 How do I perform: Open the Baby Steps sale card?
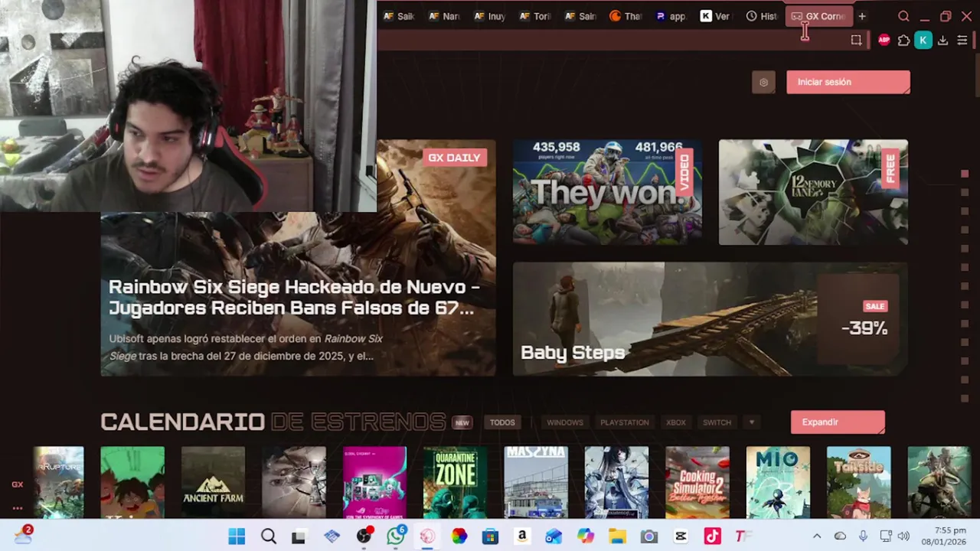(x=710, y=319)
